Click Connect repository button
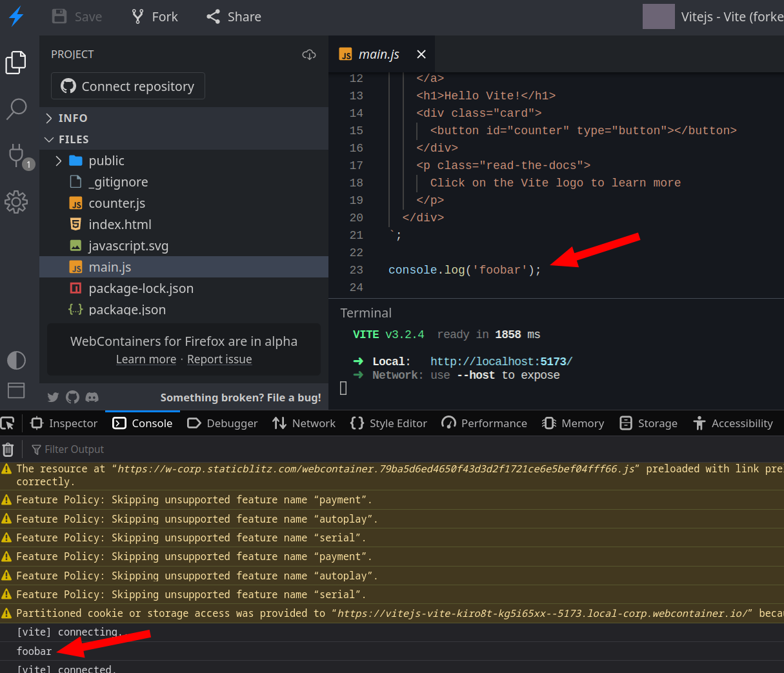This screenshot has height=673, width=784. (x=128, y=86)
